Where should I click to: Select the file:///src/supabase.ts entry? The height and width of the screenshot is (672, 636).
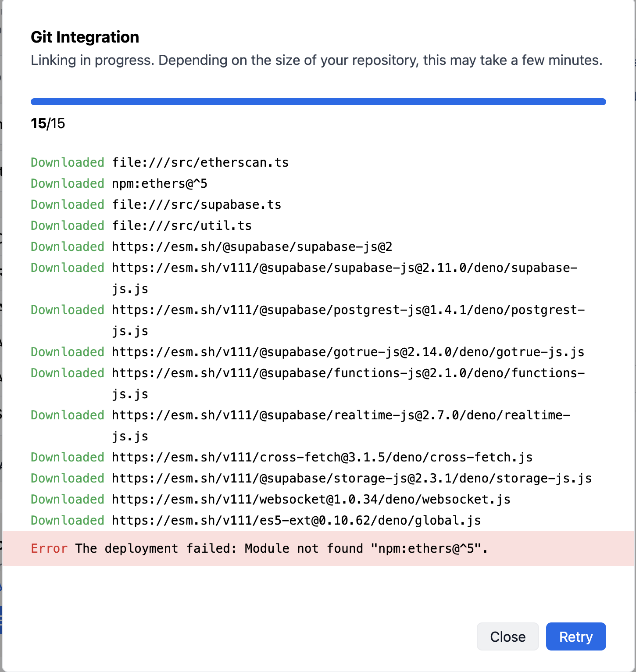click(x=196, y=204)
